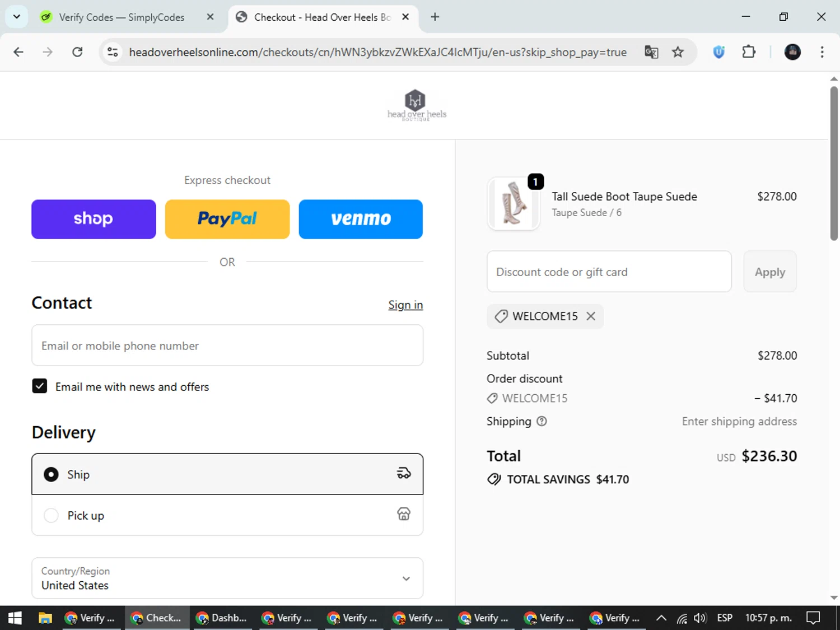Viewport: 840px width, 630px height.
Task: Select the Ship delivery option
Action: (227, 474)
